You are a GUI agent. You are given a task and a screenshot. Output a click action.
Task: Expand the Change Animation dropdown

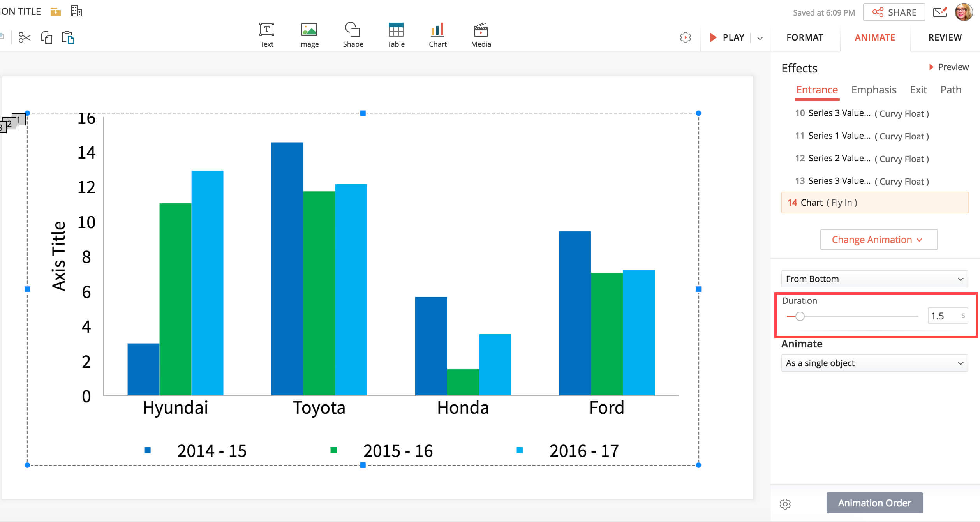coord(878,240)
